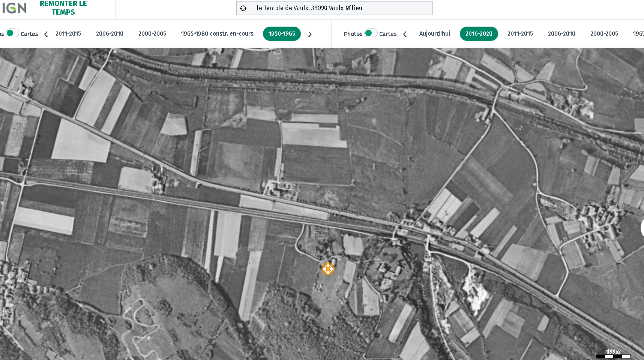Image resolution: width=644 pixels, height=360 pixels.
Task: Pick 2011-2015 in the right panel
Action: [x=520, y=34]
